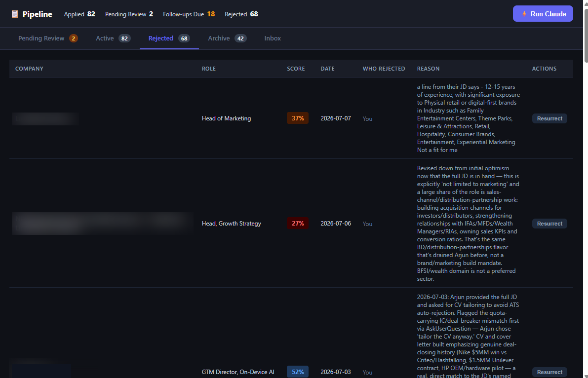Resurrect the Head, Growth Strategy application

point(549,224)
